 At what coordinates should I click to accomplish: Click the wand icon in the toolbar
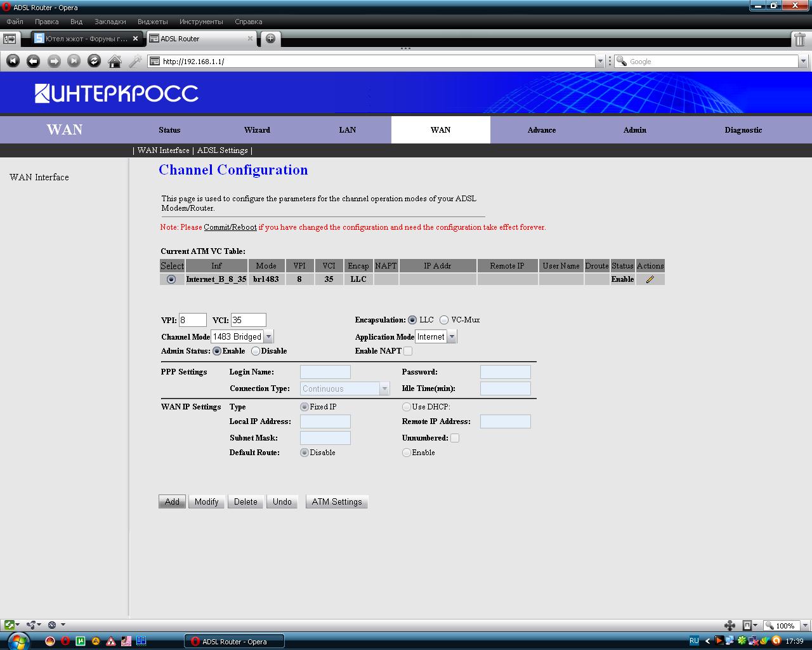coord(135,61)
